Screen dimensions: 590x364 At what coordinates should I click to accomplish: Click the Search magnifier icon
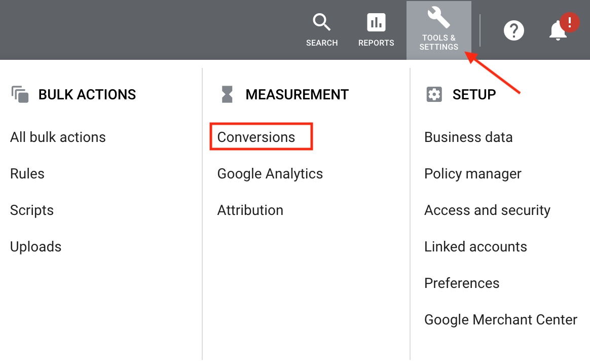coord(321,23)
